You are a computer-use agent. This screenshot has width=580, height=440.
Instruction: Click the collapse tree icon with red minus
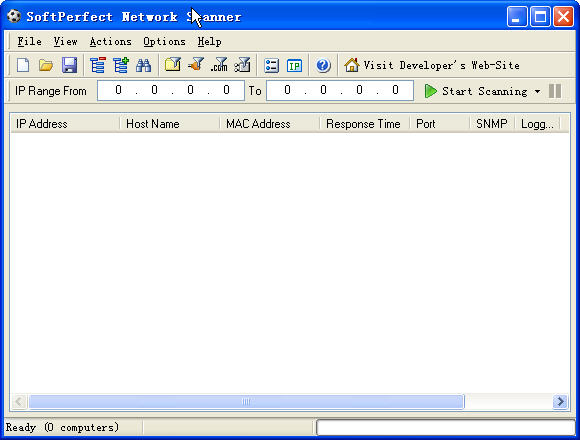98,65
